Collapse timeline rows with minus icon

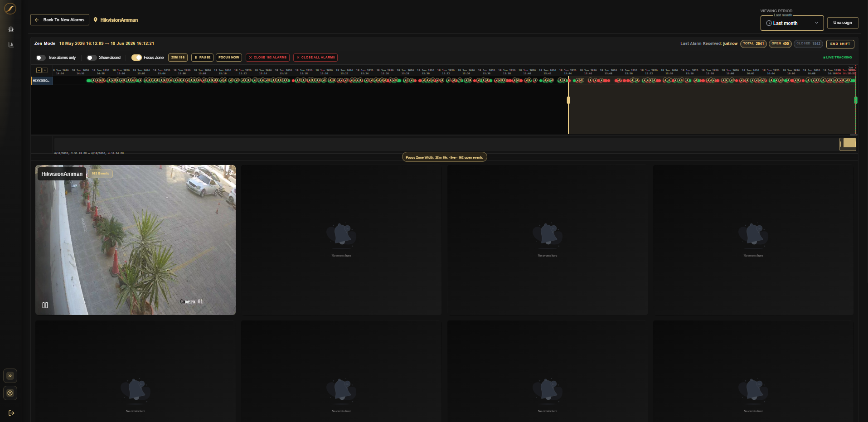(39, 70)
